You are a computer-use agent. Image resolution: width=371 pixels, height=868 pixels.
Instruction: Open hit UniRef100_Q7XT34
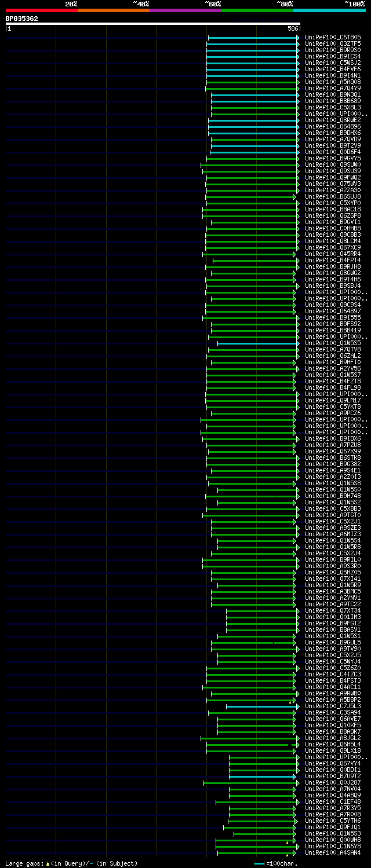[x=333, y=611]
